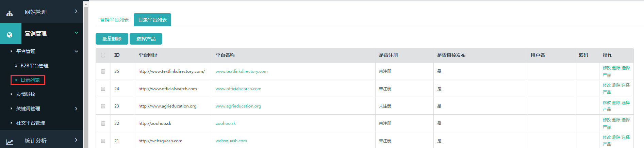Switch to the 营销平台列表 tab

pyautogui.click(x=114, y=20)
